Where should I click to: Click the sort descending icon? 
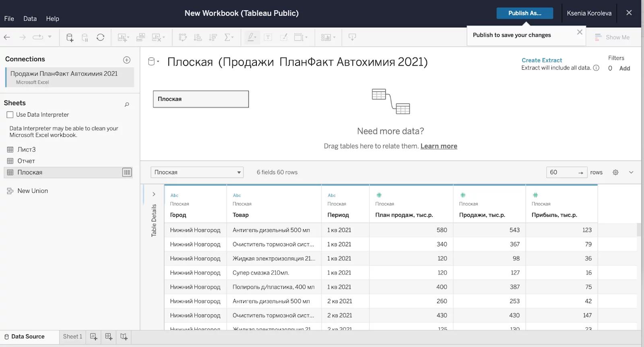[213, 37]
